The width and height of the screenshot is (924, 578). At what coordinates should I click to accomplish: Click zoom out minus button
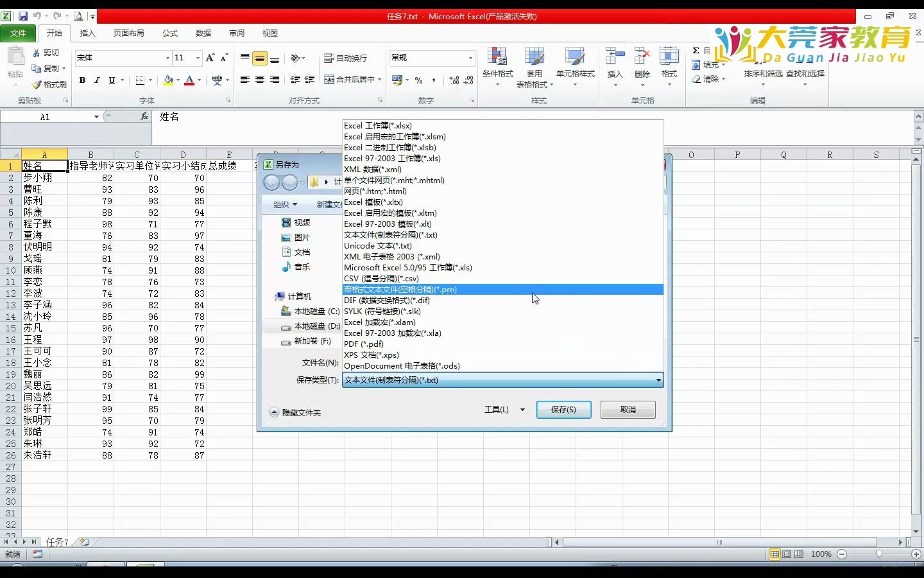click(843, 554)
